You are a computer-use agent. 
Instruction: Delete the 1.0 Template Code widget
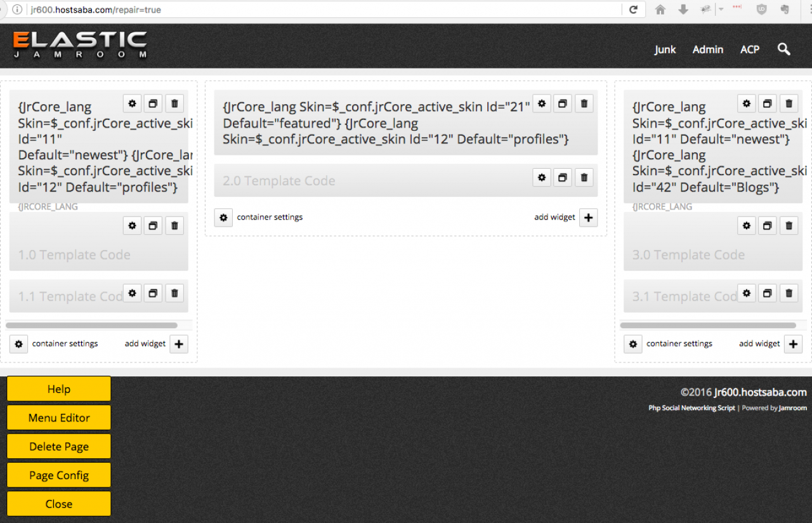point(174,225)
